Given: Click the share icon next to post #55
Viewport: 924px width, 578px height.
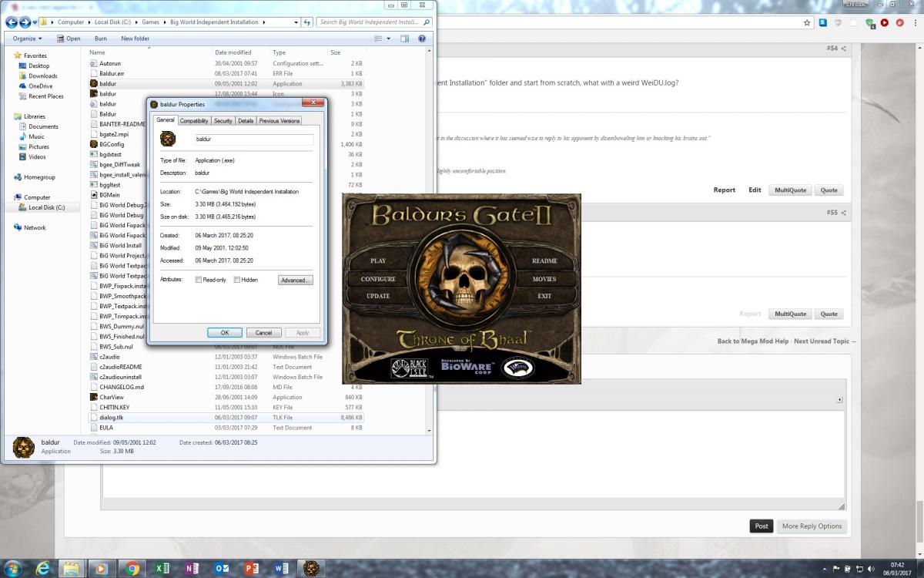Looking at the screenshot, I should click(844, 213).
